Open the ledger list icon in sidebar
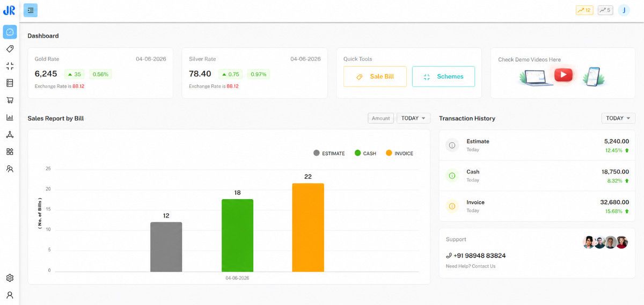Viewport: 644px width, 305px height. tap(10, 83)
